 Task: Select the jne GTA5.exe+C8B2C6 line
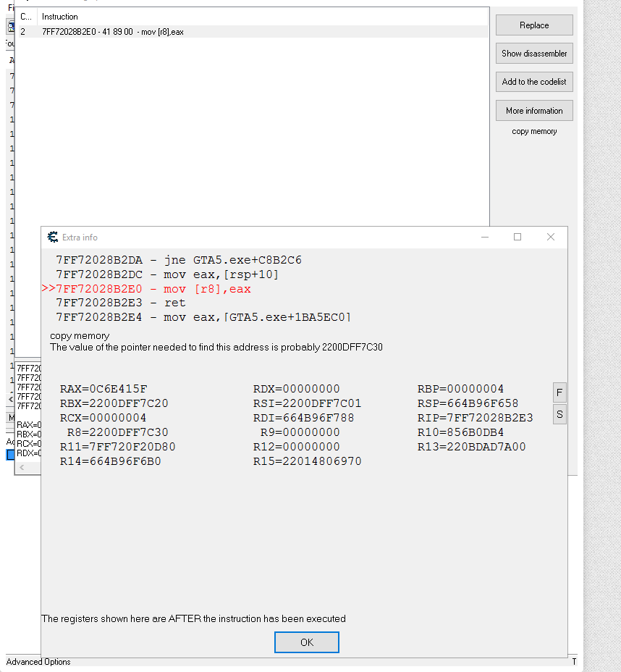click(x=179, y=260)
